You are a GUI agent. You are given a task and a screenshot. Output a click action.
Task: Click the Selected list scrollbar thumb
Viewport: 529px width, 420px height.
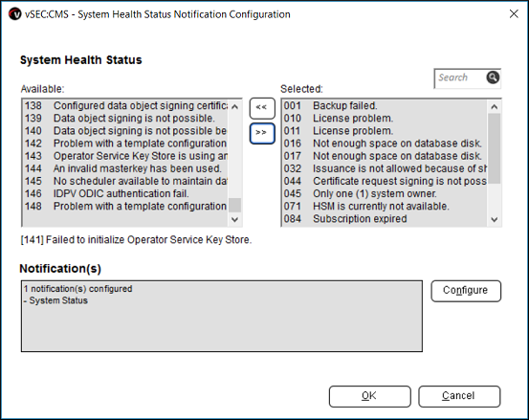pos(495,148)
